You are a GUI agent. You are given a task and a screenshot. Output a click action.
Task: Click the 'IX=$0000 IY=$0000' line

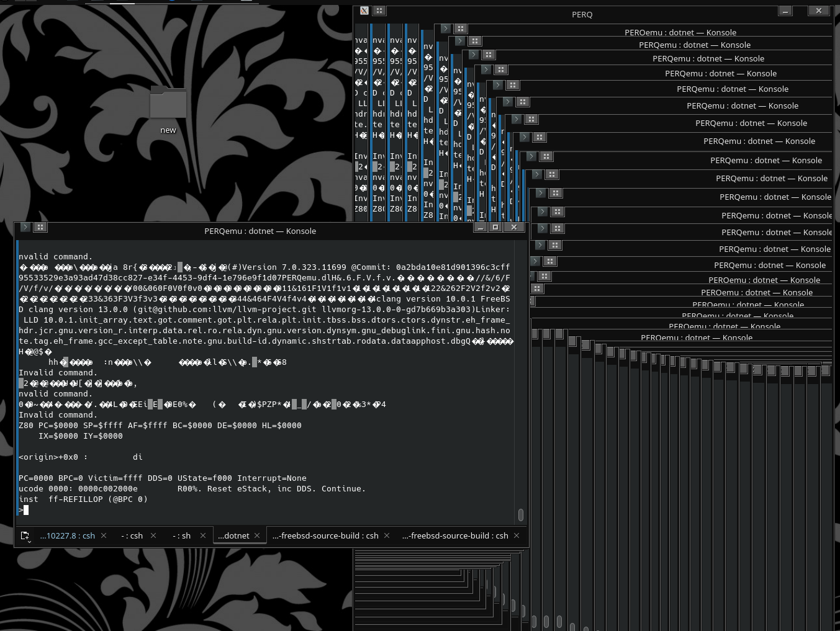pyautogui.click(x=81, y=436)
